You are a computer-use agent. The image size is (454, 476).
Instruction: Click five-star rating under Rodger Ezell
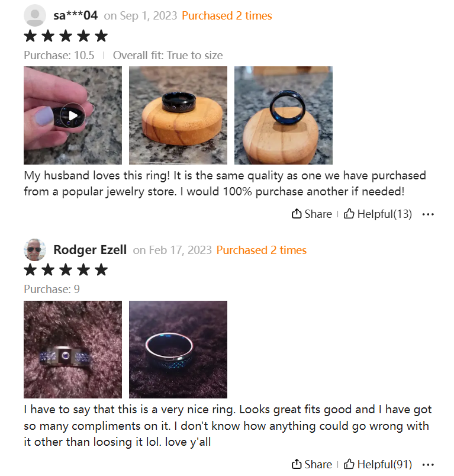[x=66, y=270]
